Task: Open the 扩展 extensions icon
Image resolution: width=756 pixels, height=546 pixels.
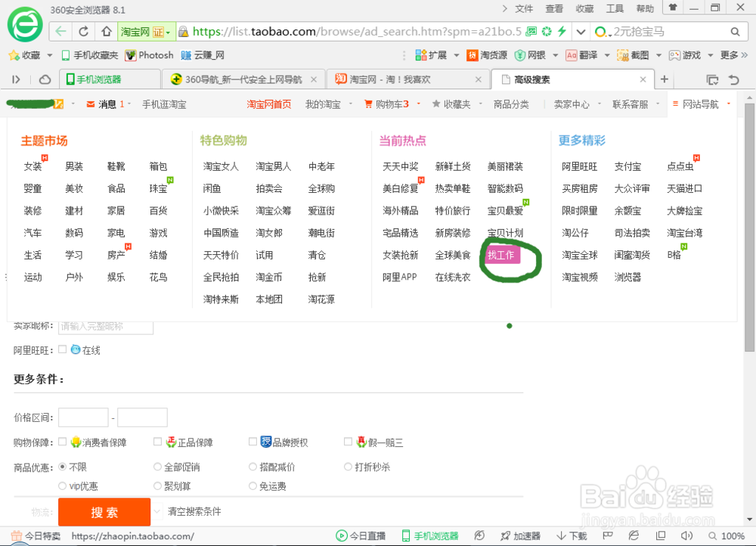Action: 431,55
